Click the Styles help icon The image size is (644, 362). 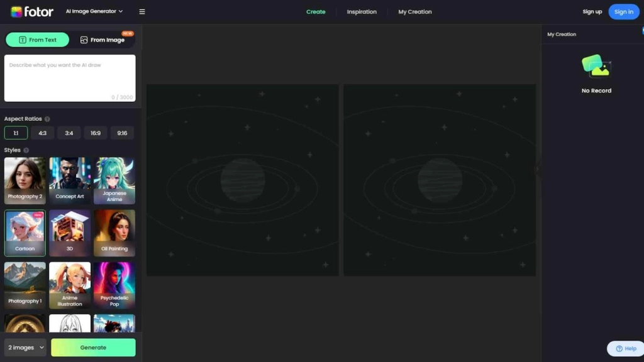26,150
